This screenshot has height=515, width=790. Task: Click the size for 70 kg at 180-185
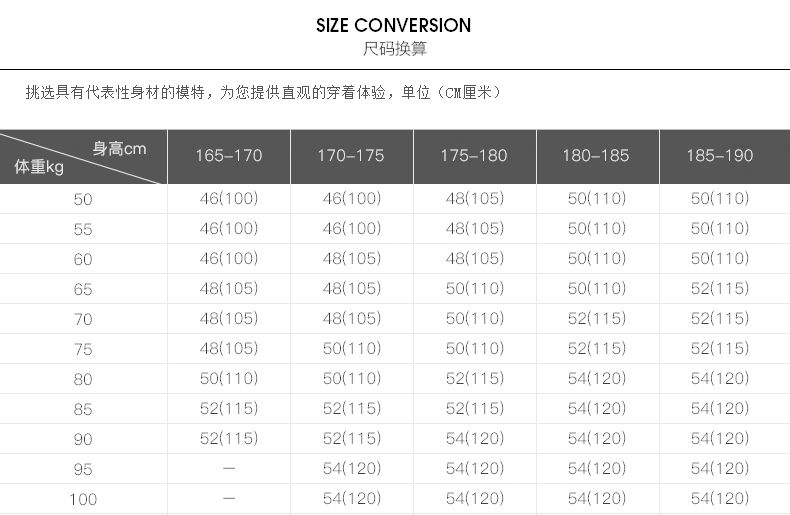pos(596,319)
